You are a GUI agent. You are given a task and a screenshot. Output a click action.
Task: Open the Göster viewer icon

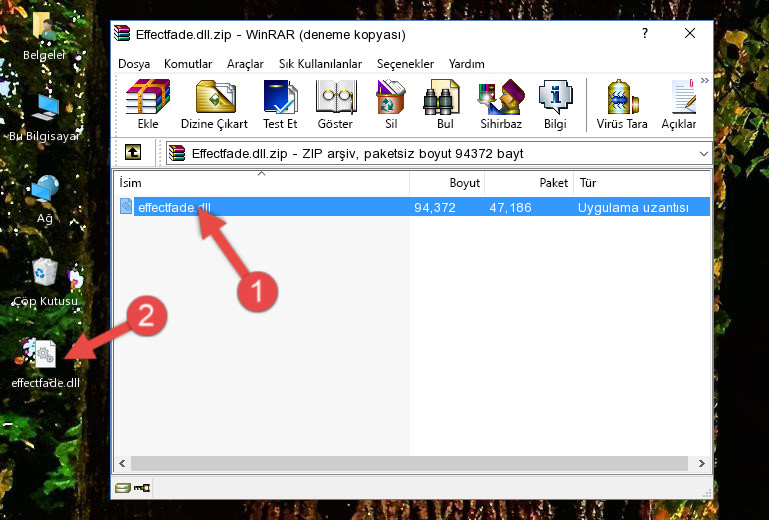(335, 104)
